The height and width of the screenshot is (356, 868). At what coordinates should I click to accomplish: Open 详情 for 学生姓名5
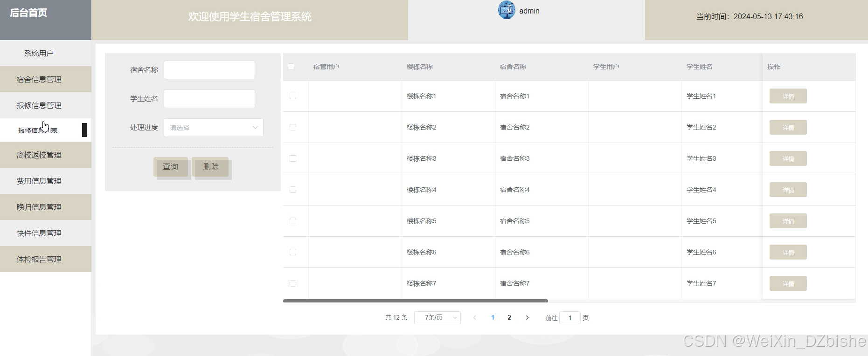788,221
